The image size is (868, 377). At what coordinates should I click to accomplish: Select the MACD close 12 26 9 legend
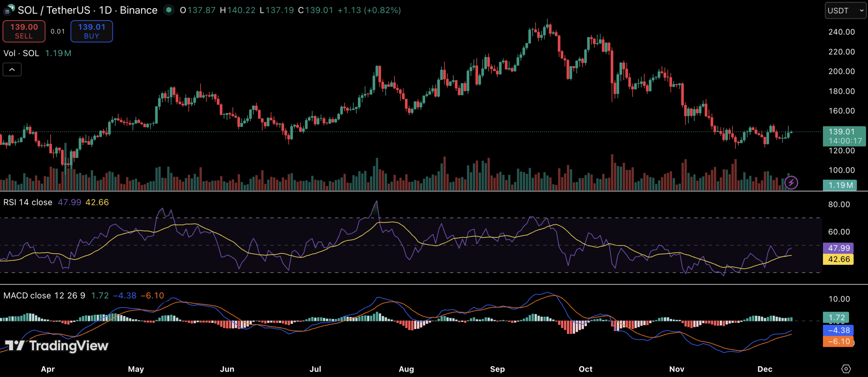tap(44, 295)
